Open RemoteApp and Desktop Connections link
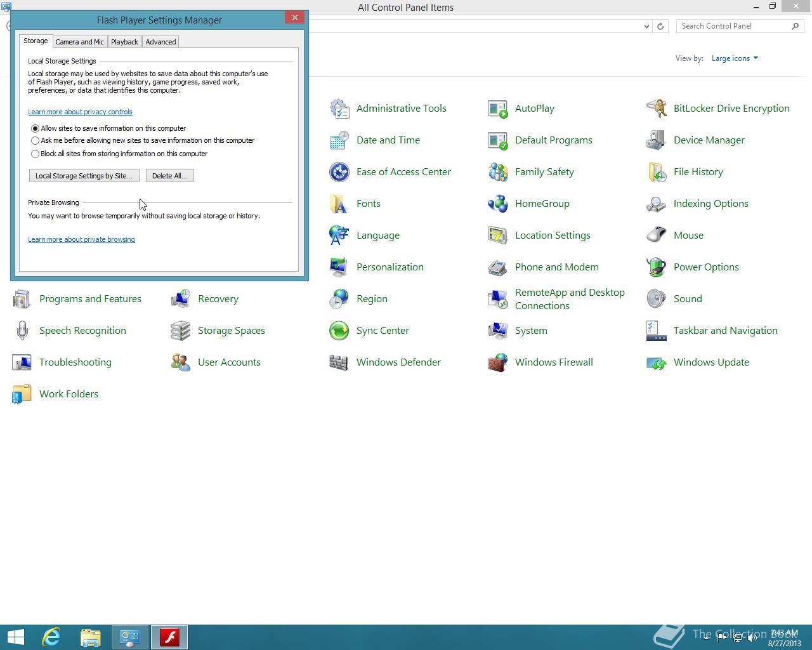Viewport: 812px width, 650px height. [570, 299]
